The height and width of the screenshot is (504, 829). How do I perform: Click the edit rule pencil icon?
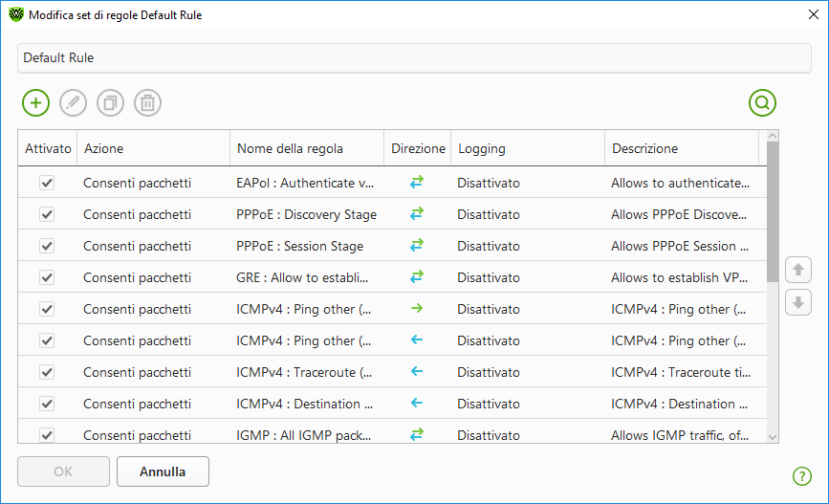point(73,103)
